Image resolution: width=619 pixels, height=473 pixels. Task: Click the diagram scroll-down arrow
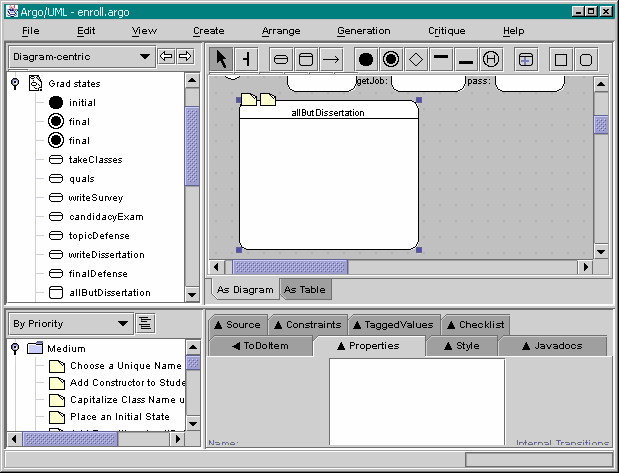601,252
